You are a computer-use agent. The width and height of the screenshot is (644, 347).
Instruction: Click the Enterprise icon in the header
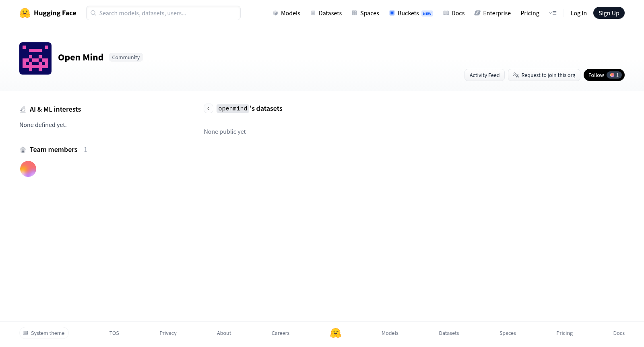coord(477,13)
